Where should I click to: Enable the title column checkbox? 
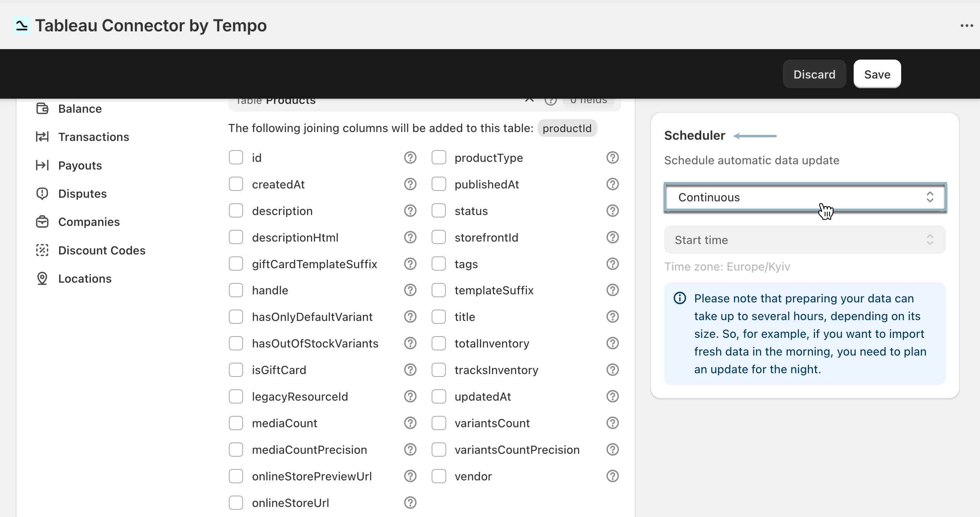[x=439, y=316]
